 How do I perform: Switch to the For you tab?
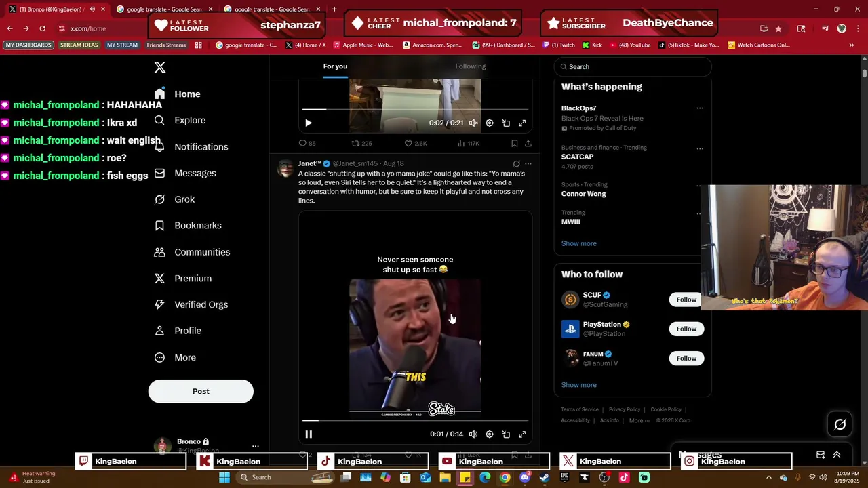(x=335, y=66)
